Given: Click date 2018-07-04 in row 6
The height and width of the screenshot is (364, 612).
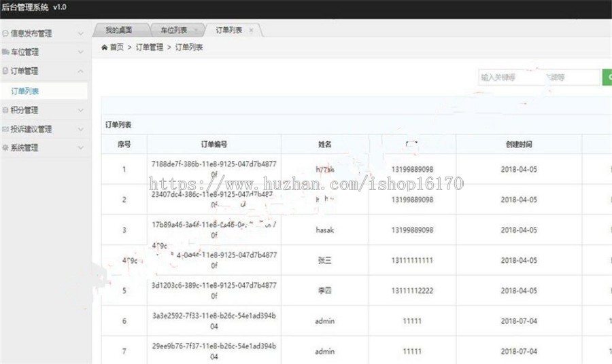Looking at the screenshot, I should pos(519,321).
